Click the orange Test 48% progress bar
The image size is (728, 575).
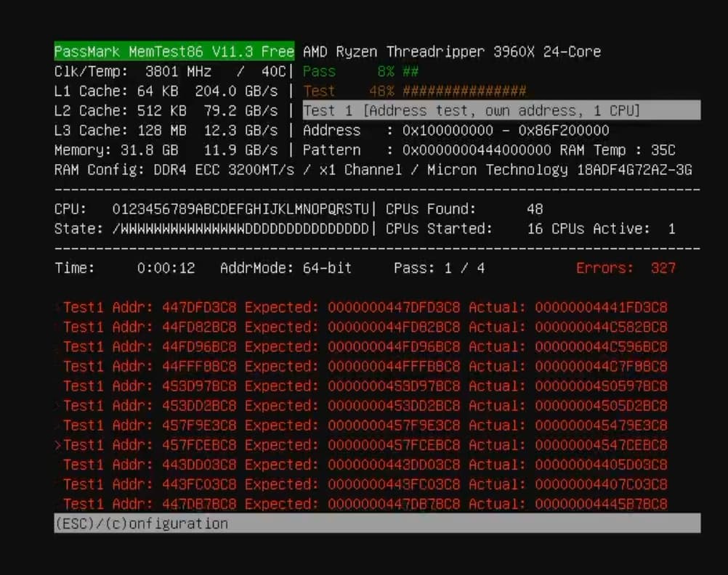click(x=414, y=91)
